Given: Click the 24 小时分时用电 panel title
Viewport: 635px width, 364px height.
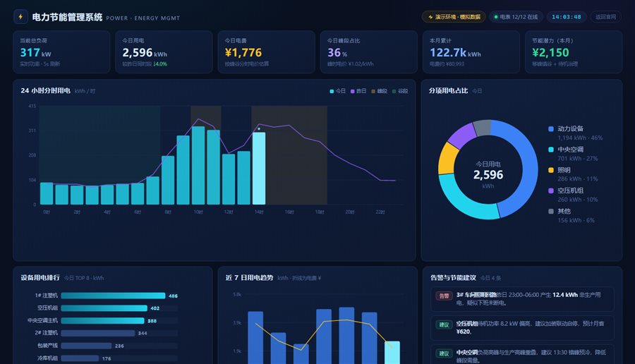Looking at the screenshot, I should point(45,91).
